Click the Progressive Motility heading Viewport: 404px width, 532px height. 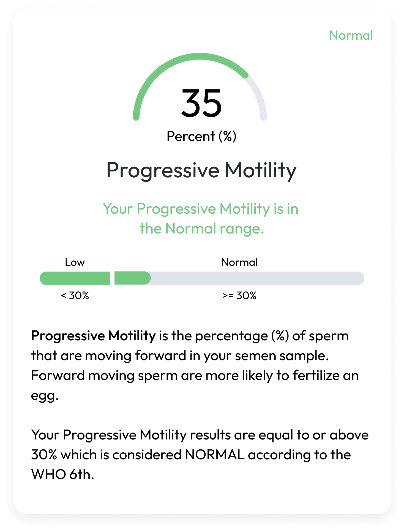coord(201,170)
